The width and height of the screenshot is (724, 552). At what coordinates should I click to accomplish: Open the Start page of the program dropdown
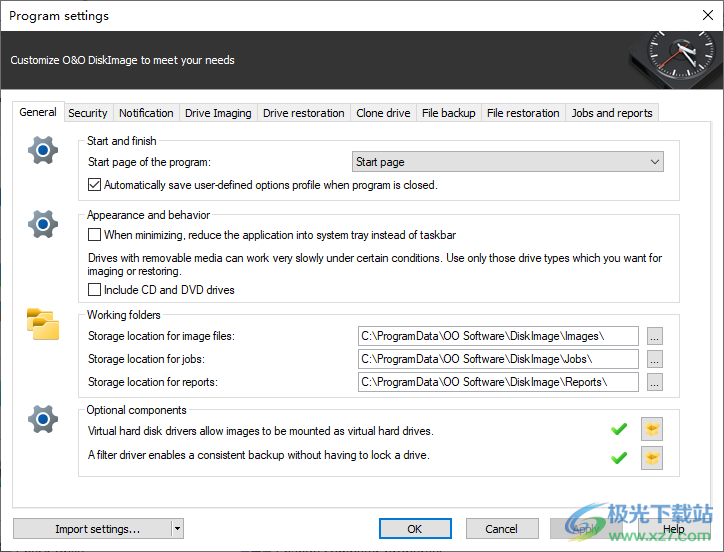click(x=507, y=162)
